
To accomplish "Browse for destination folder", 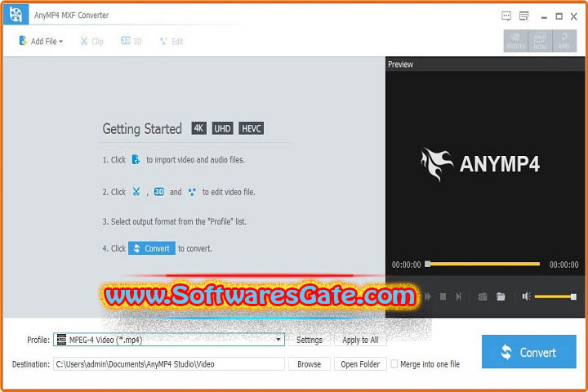I will point(310,364).
